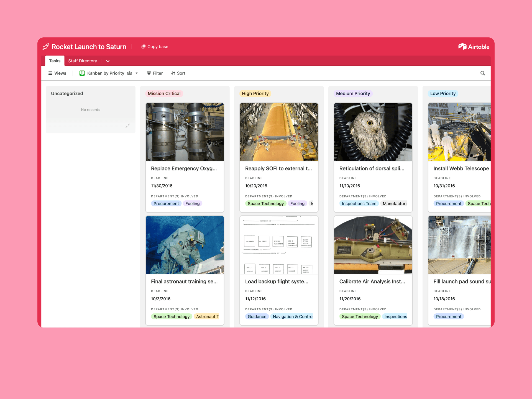The height and width of the screenshot is (399, 532).
Task: Click deadline 11/12/2016
Action: click(255, 299)
